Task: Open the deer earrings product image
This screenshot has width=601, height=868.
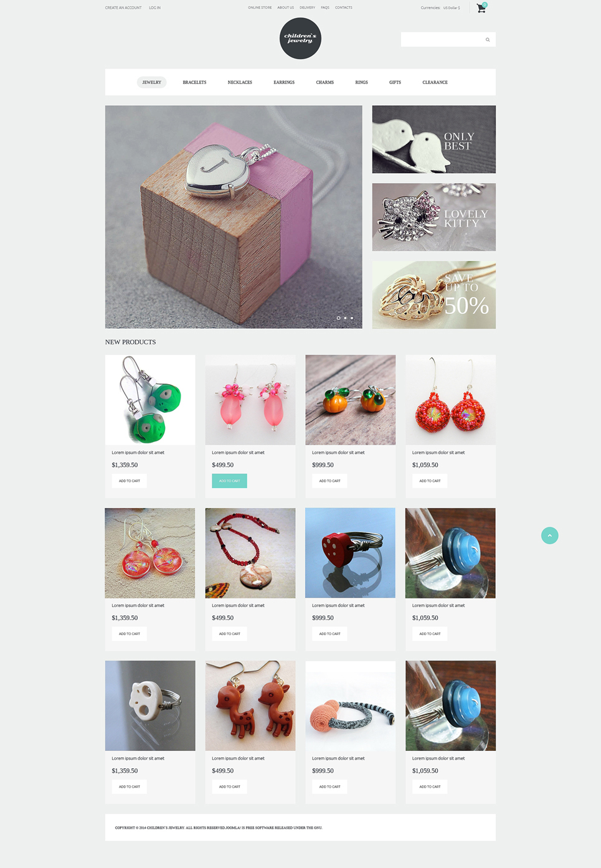Action: 250,705
